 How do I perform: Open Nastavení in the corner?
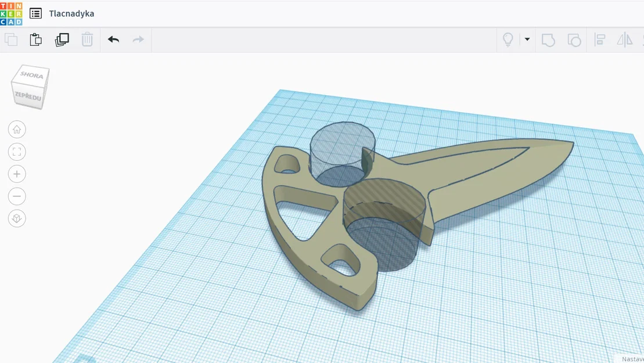point(633,359)
